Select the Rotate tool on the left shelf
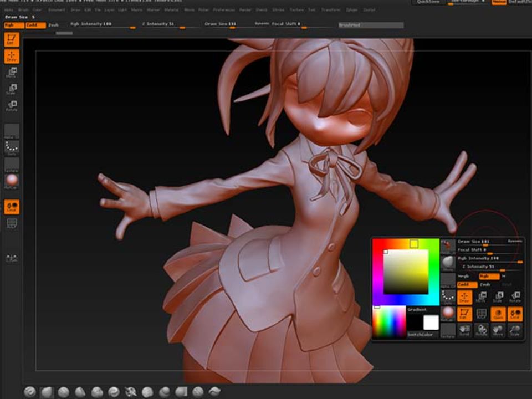This screenshot has height=399, width=532. pyautogui.click(x=12, y=106)
